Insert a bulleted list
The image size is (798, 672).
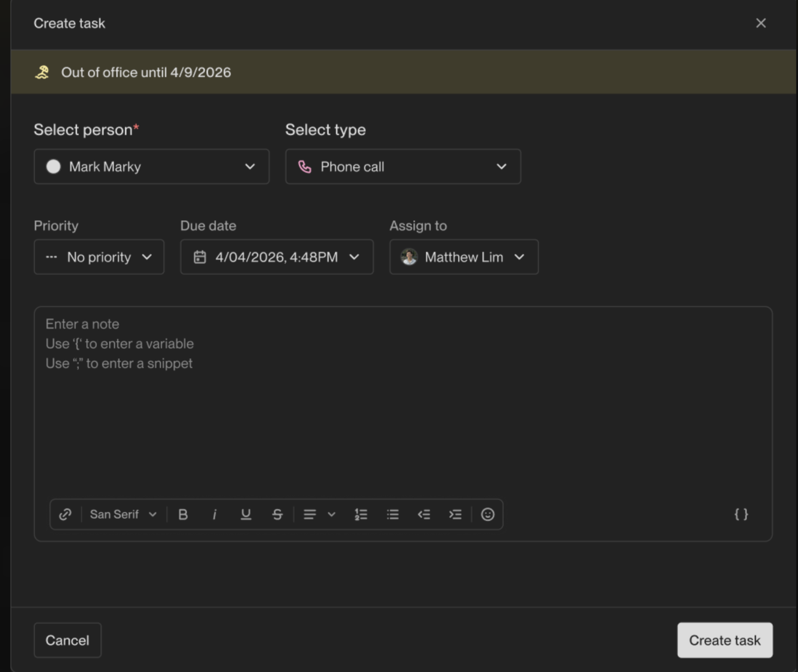click(393, 514)
